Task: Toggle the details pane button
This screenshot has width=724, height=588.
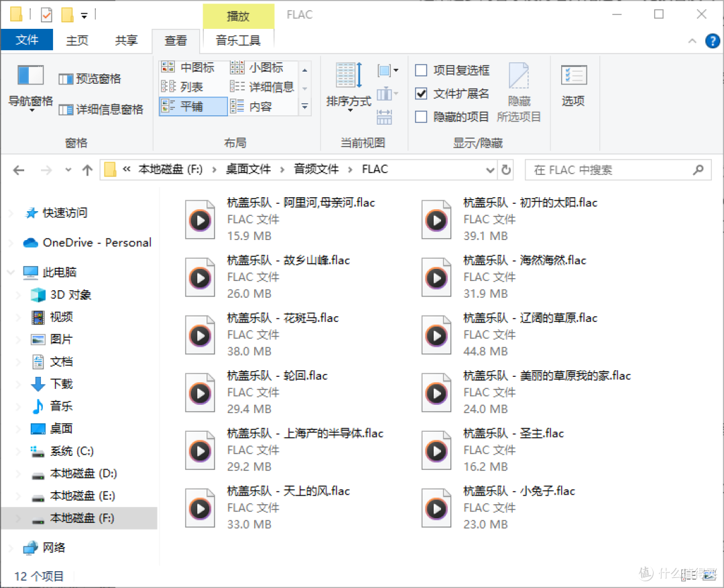Action: (101, 109)
